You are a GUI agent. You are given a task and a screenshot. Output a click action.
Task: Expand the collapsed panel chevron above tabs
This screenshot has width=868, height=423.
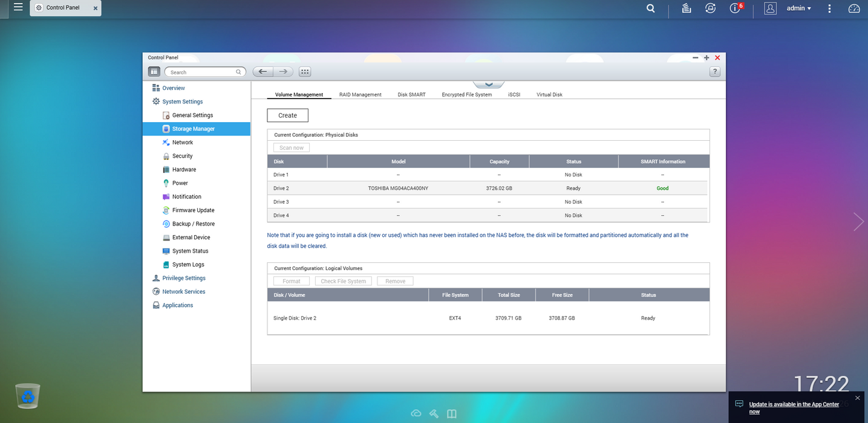click(x=489, y=85)
